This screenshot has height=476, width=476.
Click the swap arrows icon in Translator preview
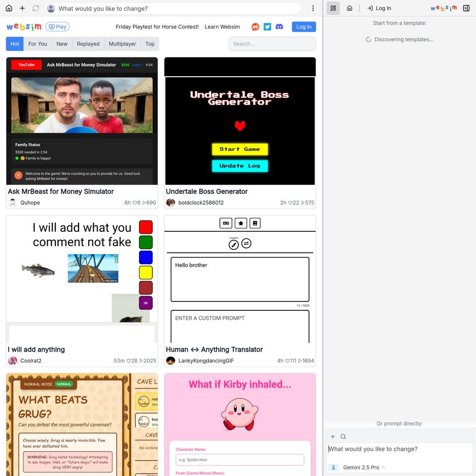(246, 243)
